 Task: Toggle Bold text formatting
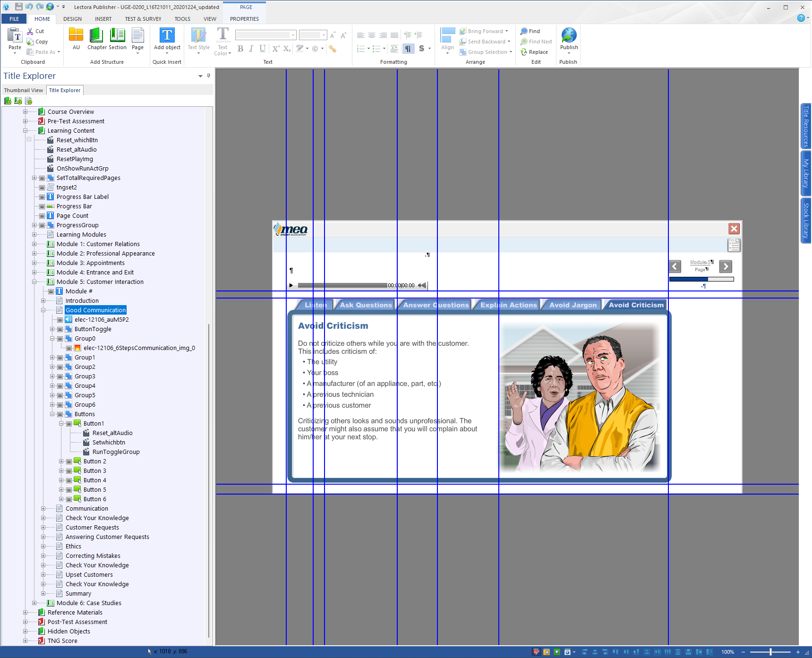coord(240,49)
